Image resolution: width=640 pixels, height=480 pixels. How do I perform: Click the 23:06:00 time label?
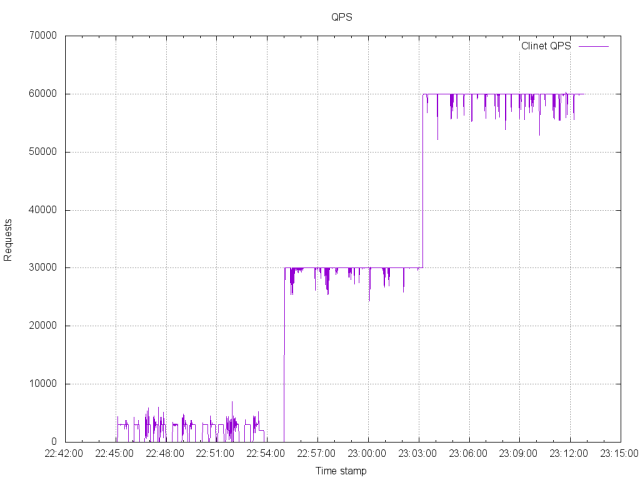(468, 453)
